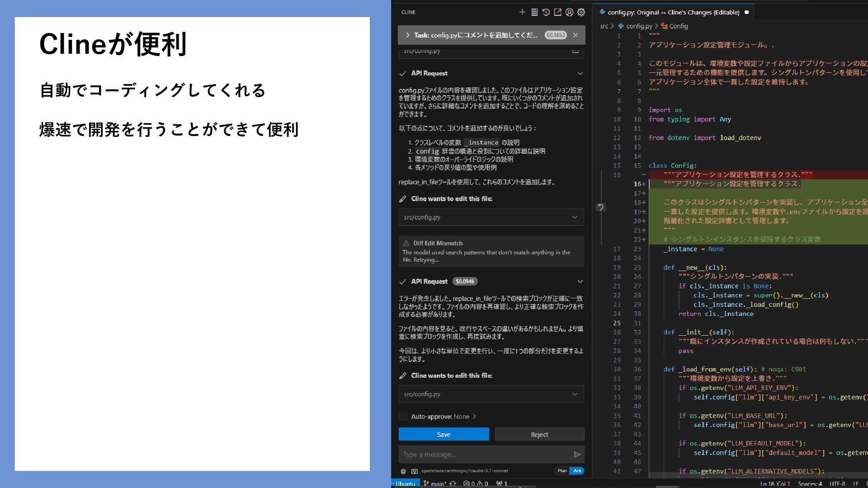Switch Cline to Act mode
868x488 pixels.
[577, 470]
